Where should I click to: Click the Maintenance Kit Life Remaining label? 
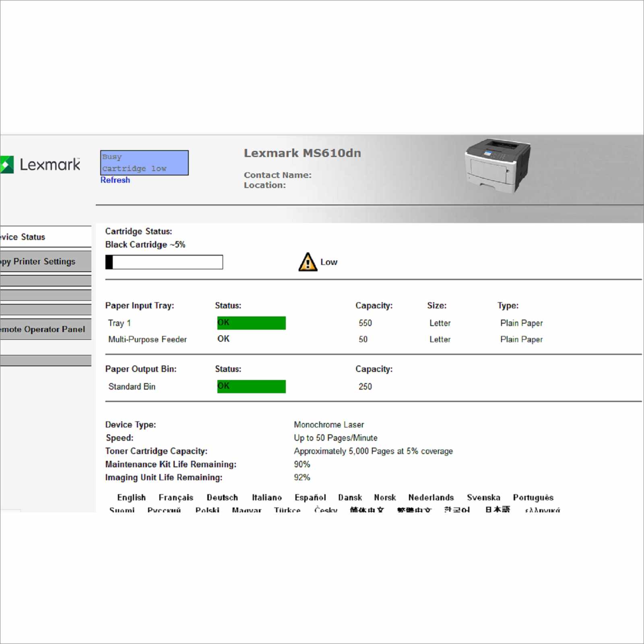(171, 464)
